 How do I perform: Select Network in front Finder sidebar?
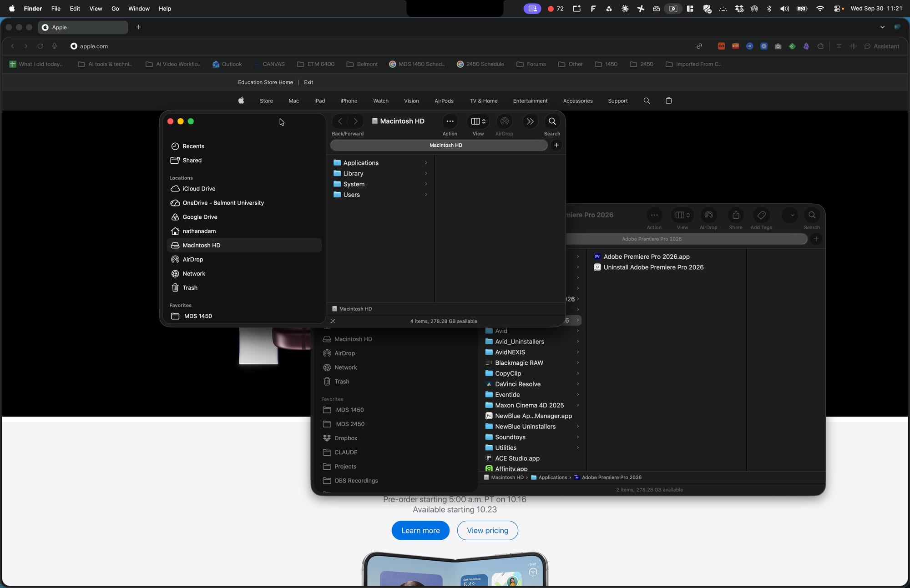(244, 273)
